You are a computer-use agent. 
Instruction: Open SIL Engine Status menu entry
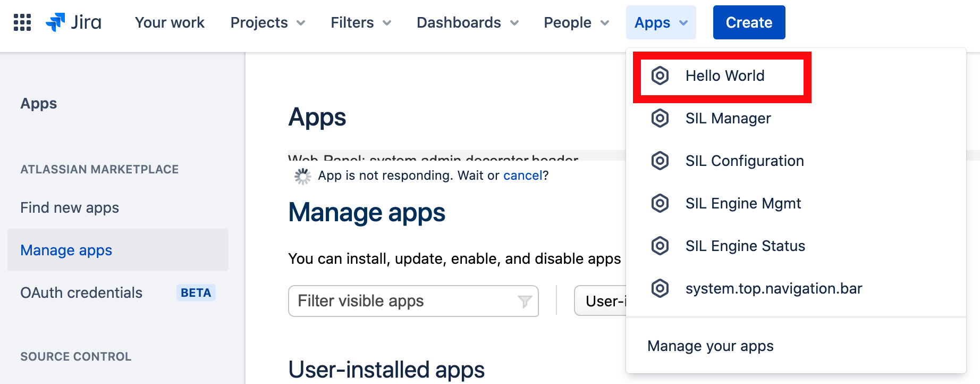tap(796, 246)
